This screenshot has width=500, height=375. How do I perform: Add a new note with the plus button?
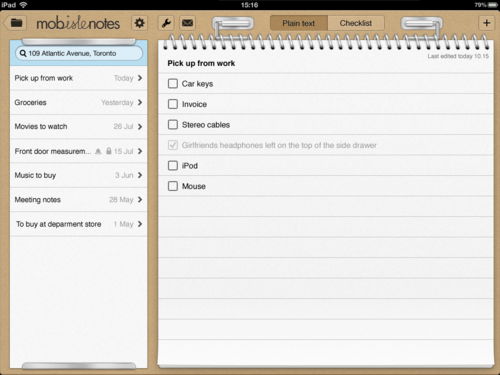(x=486, y=23)
